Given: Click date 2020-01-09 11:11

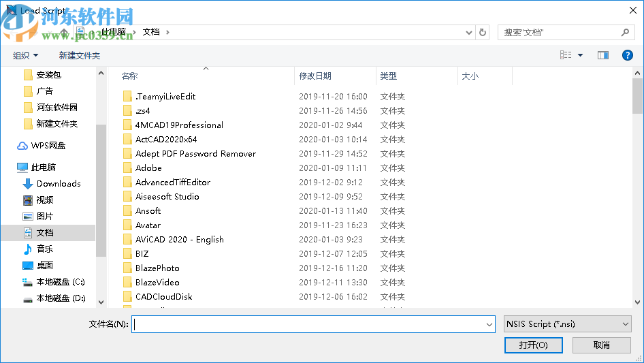Looking at the screenshot, I should coord(333,168).
